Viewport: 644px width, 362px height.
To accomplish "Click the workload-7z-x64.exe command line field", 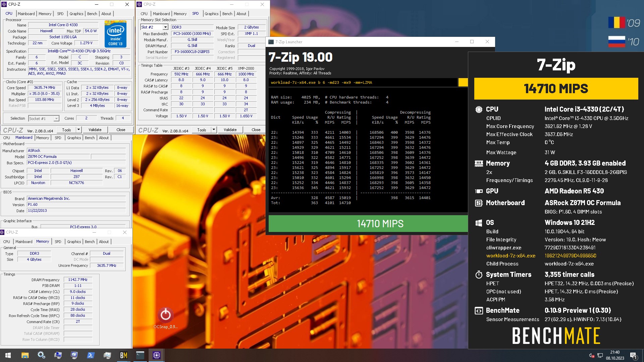I will (x=363, y=82).
